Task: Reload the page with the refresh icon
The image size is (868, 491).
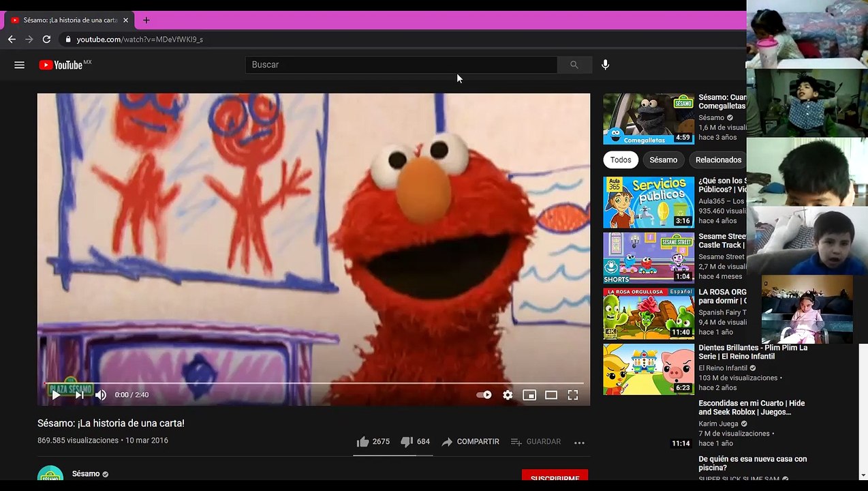Action: coord(46,40)
